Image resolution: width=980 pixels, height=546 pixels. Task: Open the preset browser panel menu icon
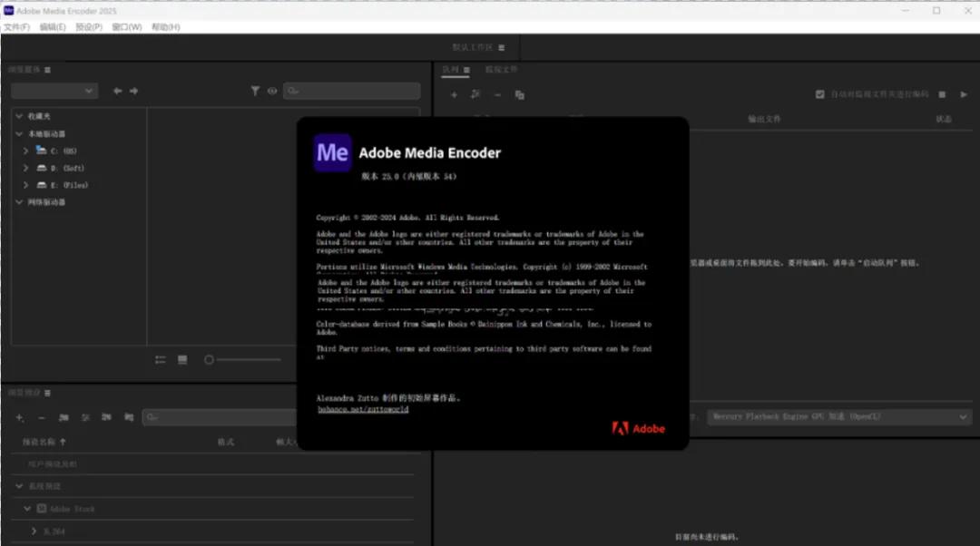(x=47, y=393)
